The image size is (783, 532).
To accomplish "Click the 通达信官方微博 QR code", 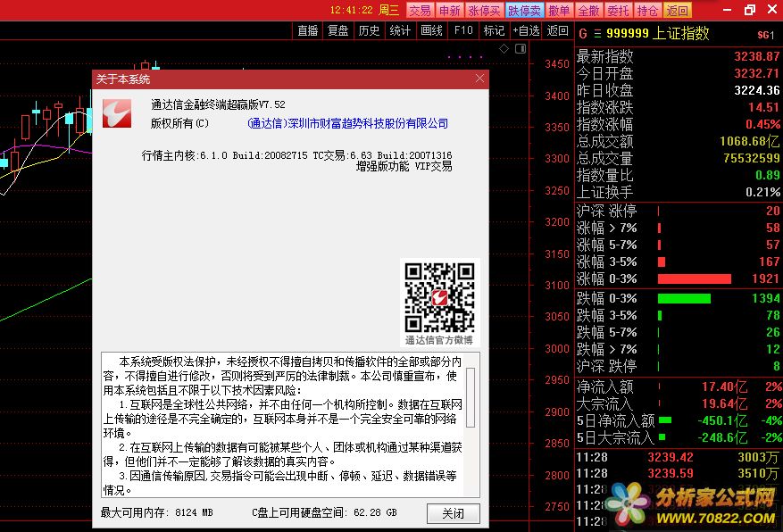I will pyautogui.click(x=439, y=298).
